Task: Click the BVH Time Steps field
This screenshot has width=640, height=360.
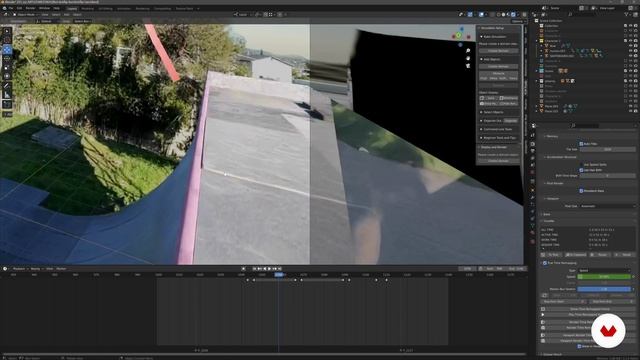Action: pos(608,176)
